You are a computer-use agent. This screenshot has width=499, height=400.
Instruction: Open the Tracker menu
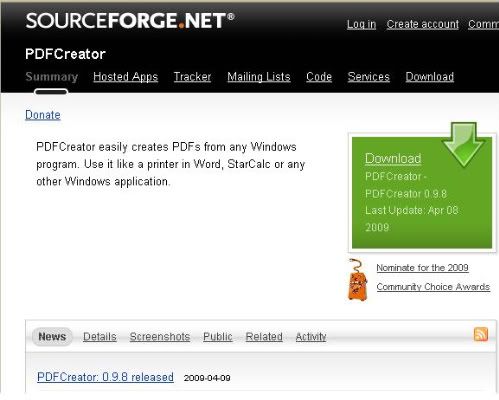click(x=192, y=77)
